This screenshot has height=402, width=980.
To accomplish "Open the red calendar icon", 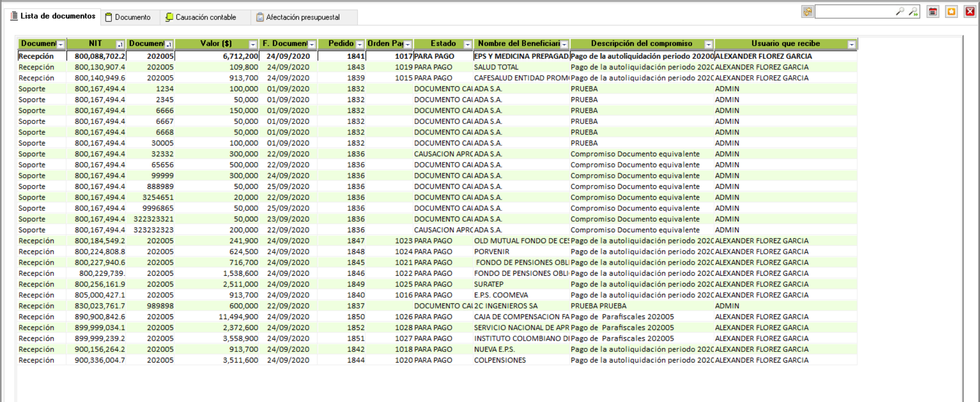I will click(933, 12).
